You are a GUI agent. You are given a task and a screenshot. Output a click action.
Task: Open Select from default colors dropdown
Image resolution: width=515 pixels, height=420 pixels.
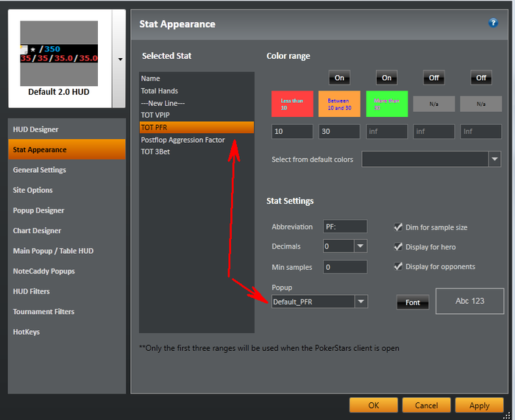494,160
